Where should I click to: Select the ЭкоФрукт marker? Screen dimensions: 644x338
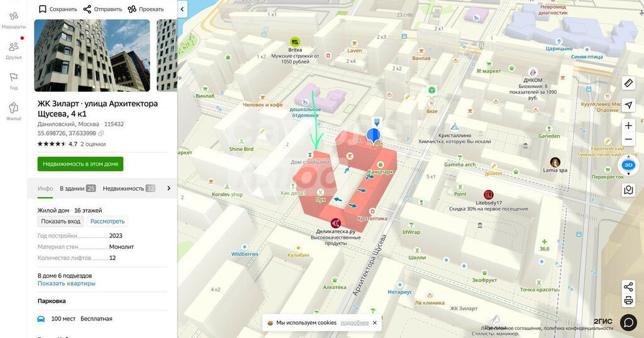tap(485, 273)
